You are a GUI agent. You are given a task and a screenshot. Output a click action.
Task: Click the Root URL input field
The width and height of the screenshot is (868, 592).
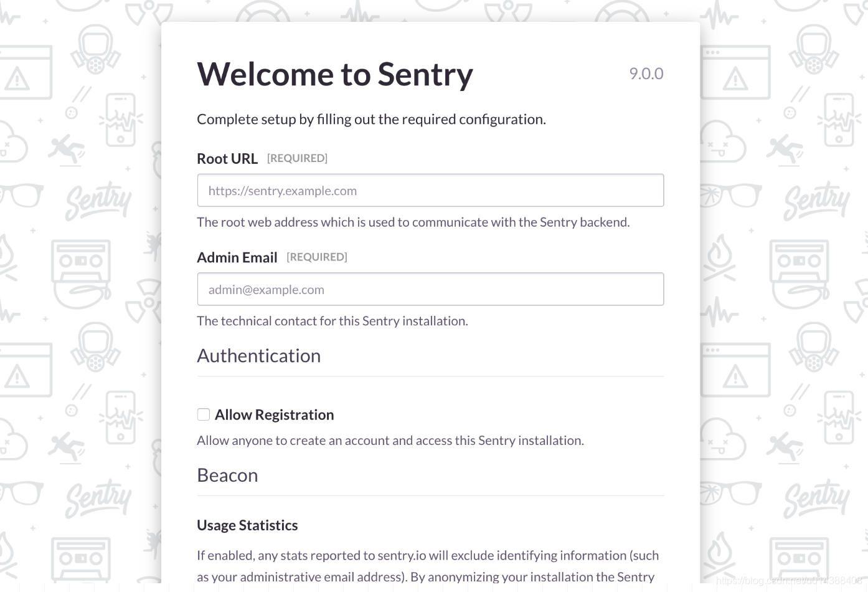click(430, 190)
